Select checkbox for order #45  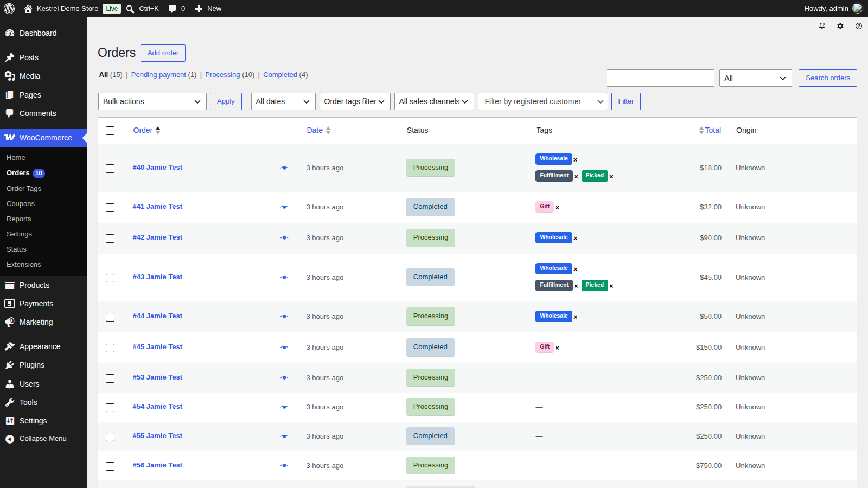tap(110, 348)
